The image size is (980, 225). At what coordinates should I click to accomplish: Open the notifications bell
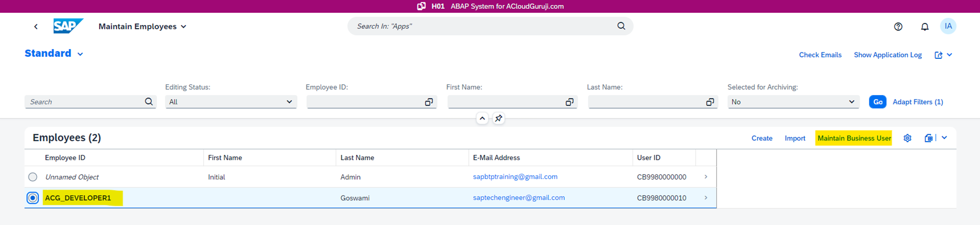tap(924, 26)
